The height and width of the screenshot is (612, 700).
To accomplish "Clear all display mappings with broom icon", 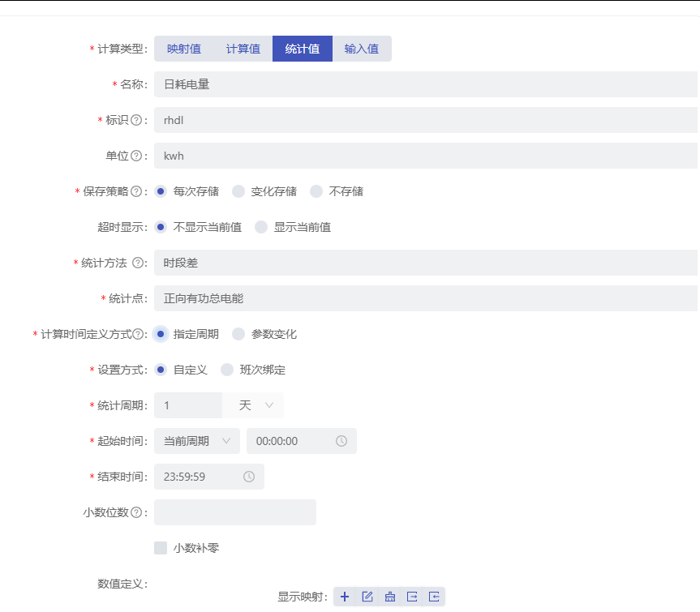I will (389, 596).
